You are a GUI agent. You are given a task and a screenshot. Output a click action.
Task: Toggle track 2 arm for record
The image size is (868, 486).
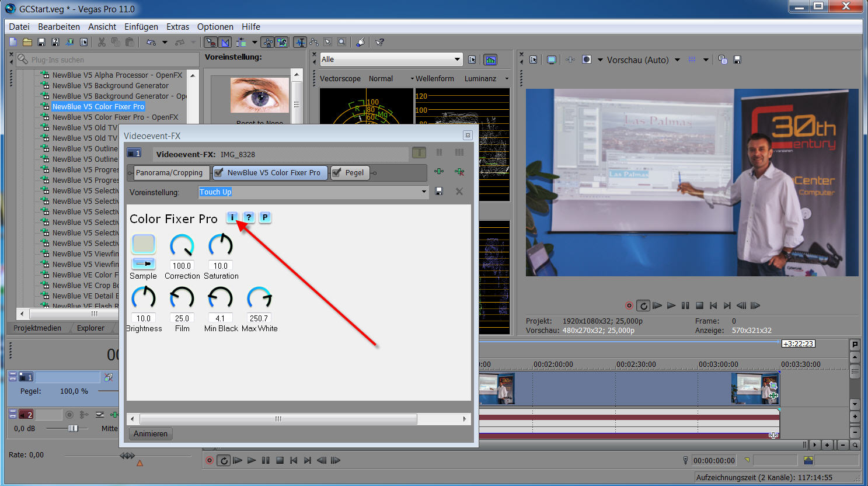pos(69,415)
